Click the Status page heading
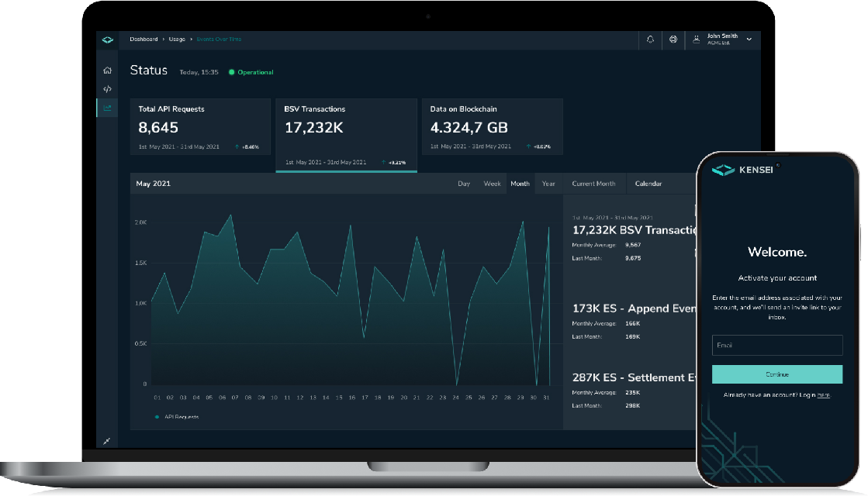This screenshot has height=496, width=868. point(148,71)
